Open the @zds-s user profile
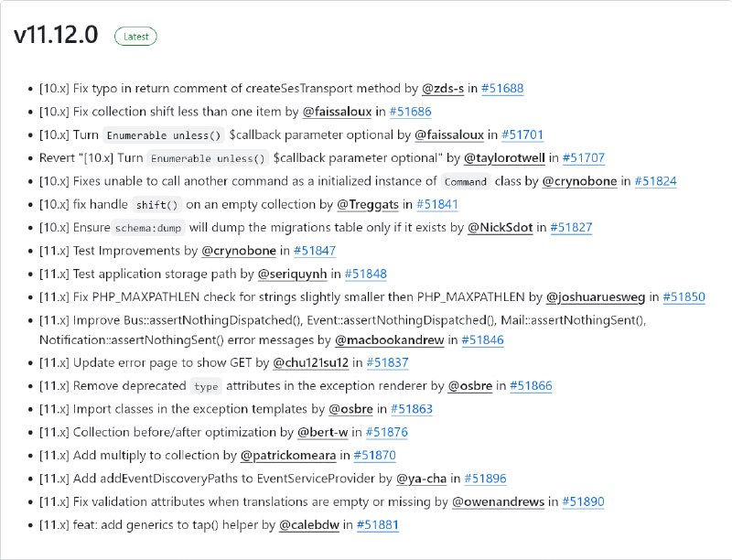Image resolution: width=732 pixels, height=560 pixels. [x=443, y=88]
